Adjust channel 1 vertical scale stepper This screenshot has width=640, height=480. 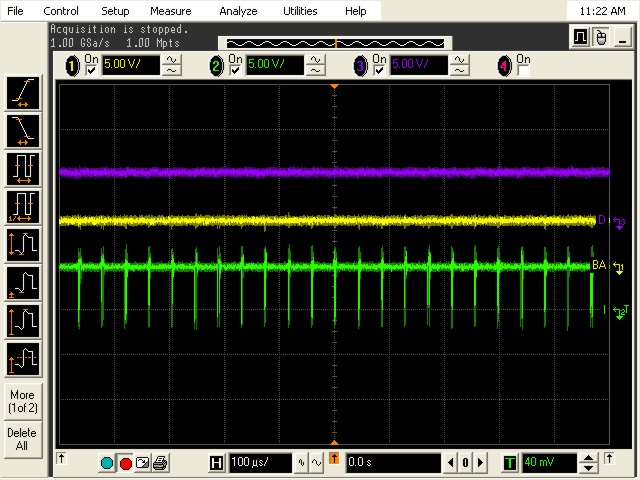[x=172, y=66]
